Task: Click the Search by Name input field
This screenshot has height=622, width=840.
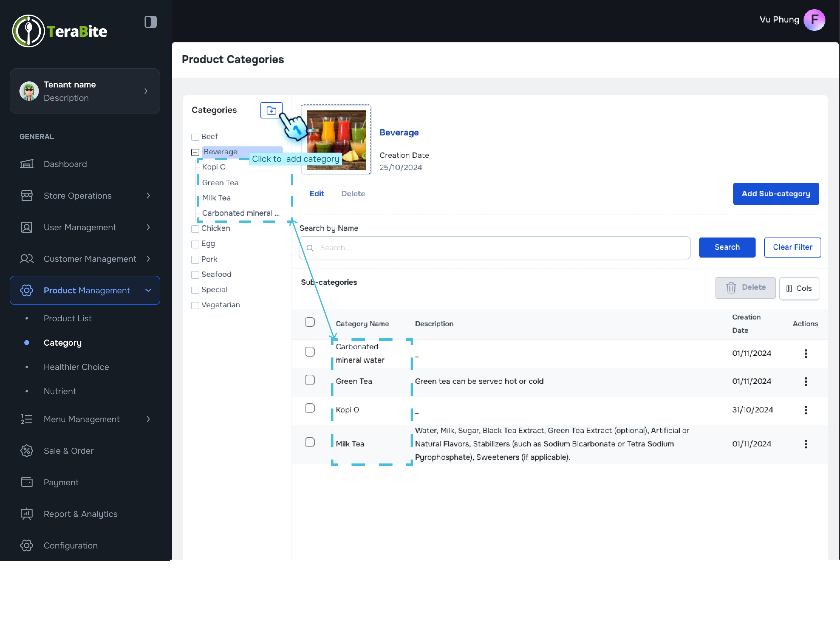Action: (x=494, y=248)
